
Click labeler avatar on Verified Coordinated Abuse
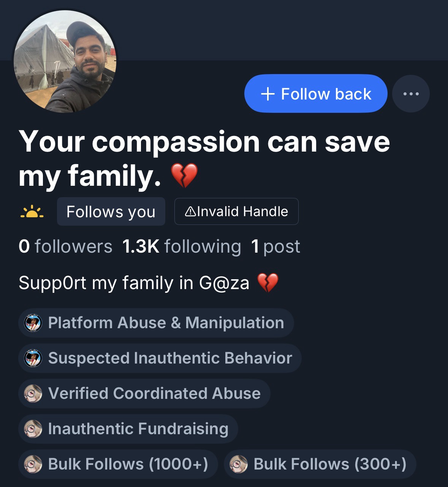pyautogui.click(x=33, y=394)
